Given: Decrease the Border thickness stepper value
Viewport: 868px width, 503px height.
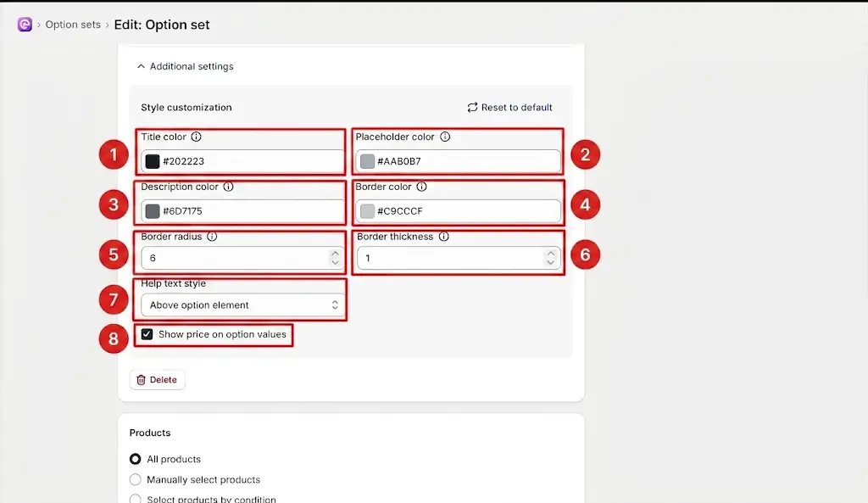Looking at the screenshot, I should coord(550,263).
